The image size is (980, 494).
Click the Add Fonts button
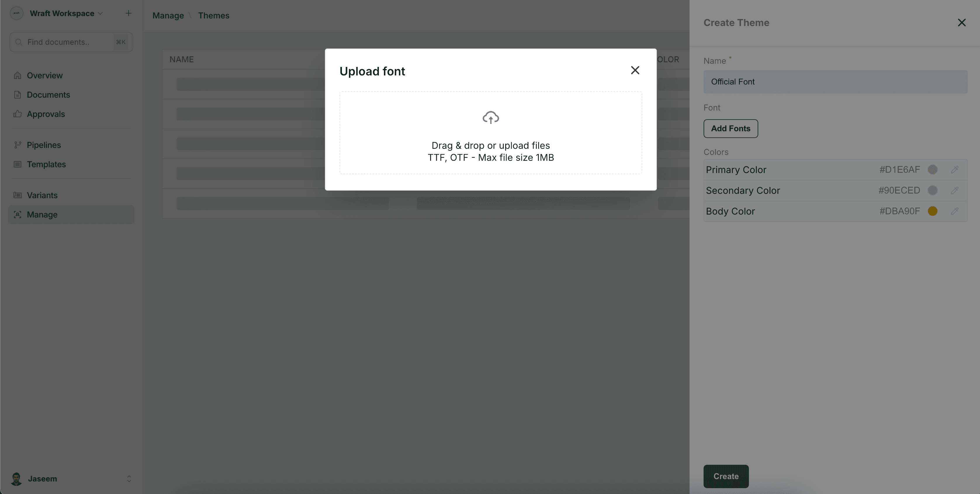(730, 129)
